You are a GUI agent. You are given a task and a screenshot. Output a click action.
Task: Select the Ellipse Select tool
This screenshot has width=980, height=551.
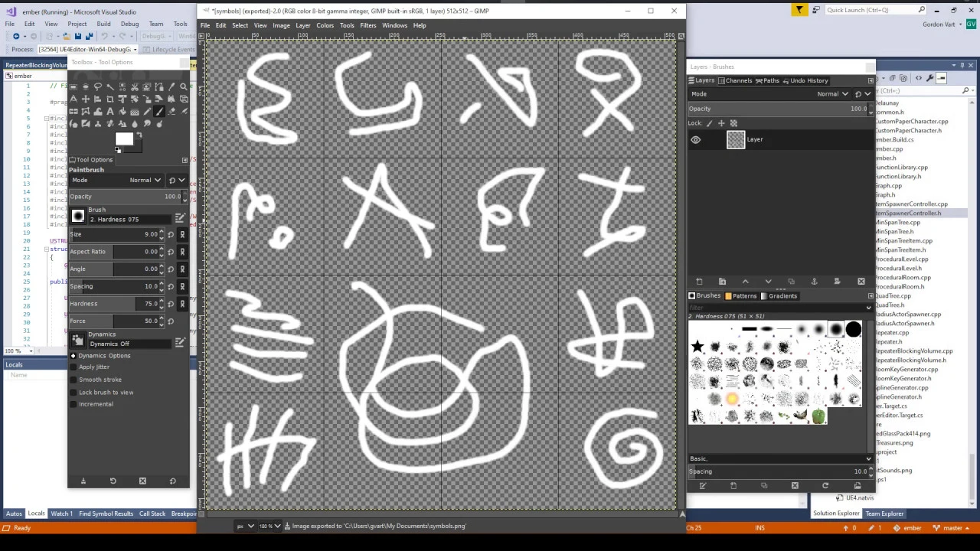86,86
